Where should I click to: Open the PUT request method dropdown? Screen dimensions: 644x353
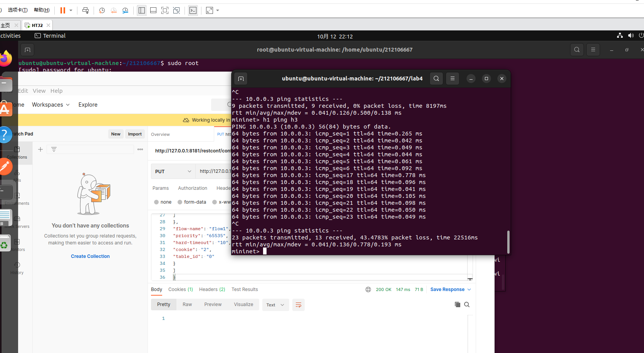click(173, 171)
